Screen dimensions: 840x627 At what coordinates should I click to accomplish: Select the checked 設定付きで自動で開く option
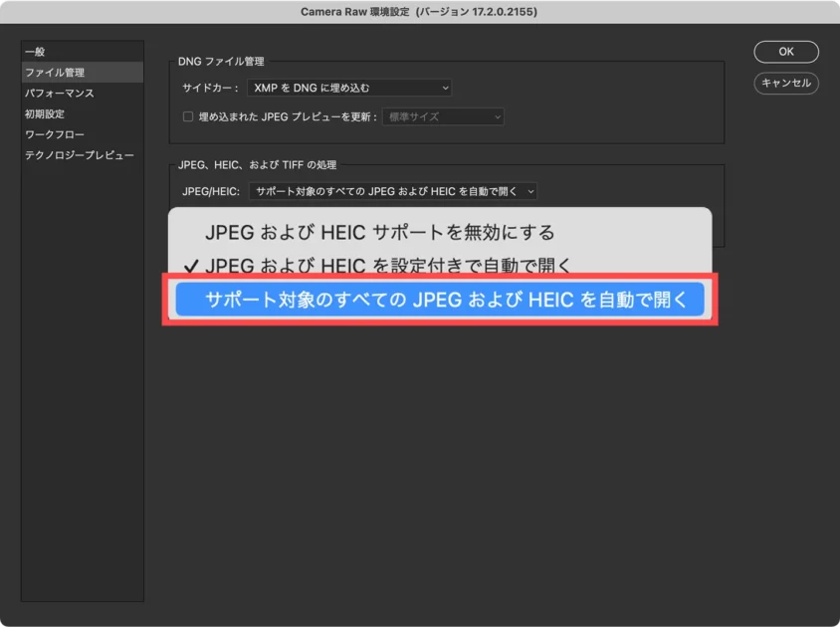[x=388, y=266]
